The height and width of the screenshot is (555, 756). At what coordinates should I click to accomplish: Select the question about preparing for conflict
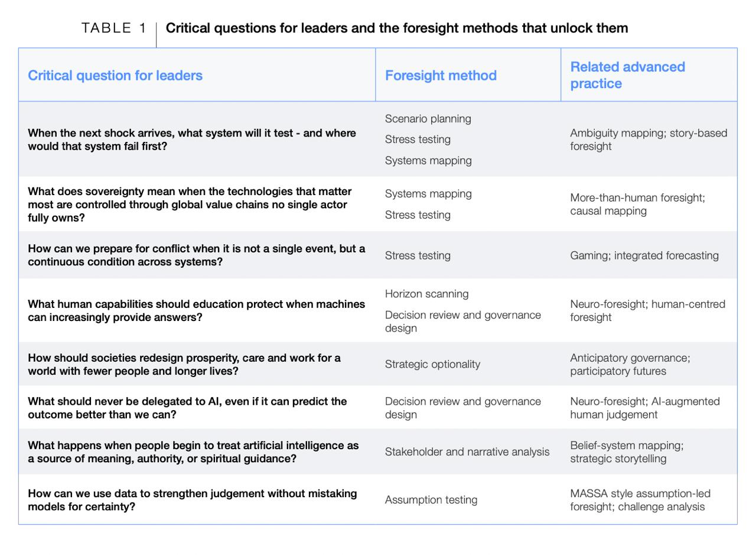pos(197,255)
